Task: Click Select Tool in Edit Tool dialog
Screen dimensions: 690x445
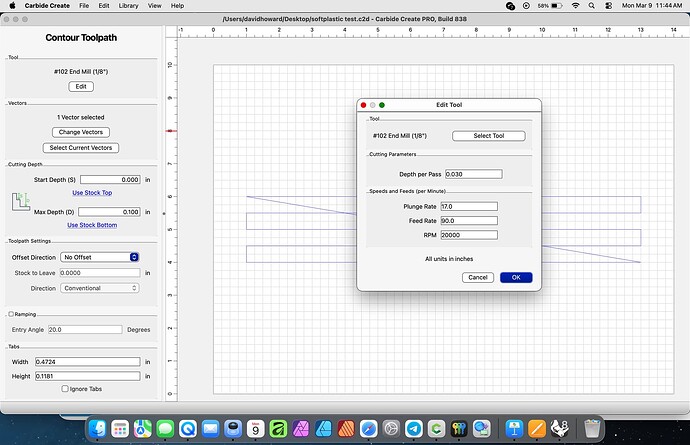Action: tap(489, 136)
